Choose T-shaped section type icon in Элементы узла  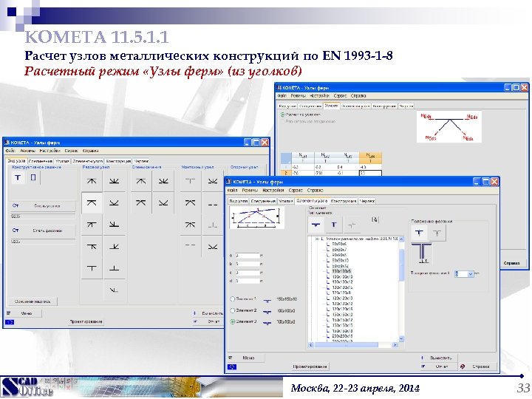coord(334,225)
